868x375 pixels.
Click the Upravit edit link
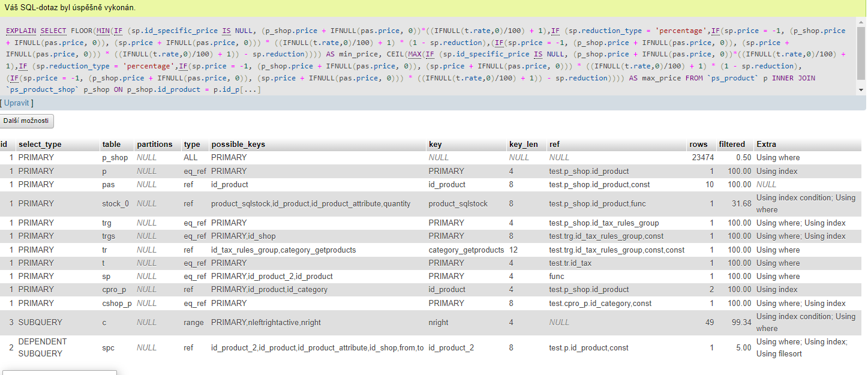pos(17,103)
